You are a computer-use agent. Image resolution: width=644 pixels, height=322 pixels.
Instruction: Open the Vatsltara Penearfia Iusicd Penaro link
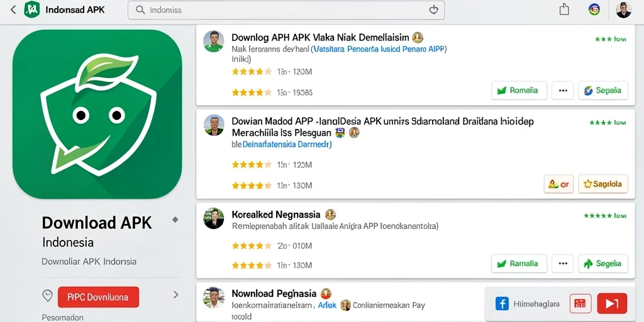click(x=380, y=49)
